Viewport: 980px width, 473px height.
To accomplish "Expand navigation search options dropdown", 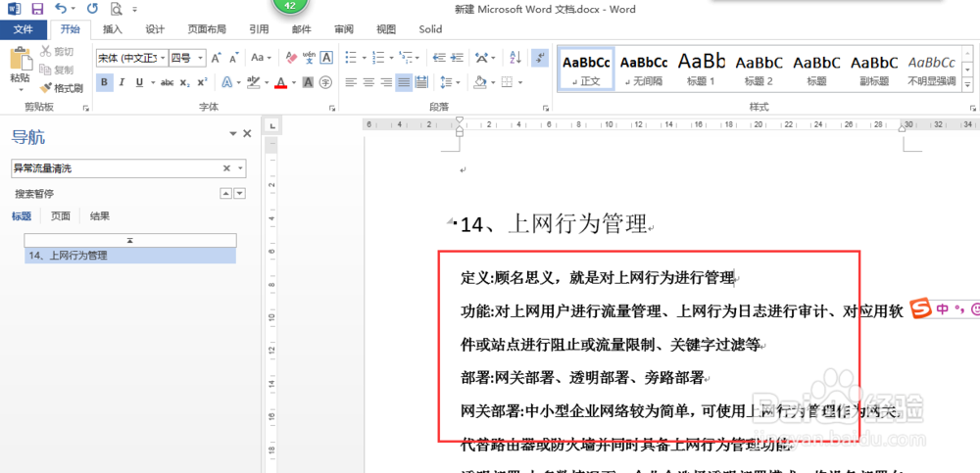I will pos(241,168).
